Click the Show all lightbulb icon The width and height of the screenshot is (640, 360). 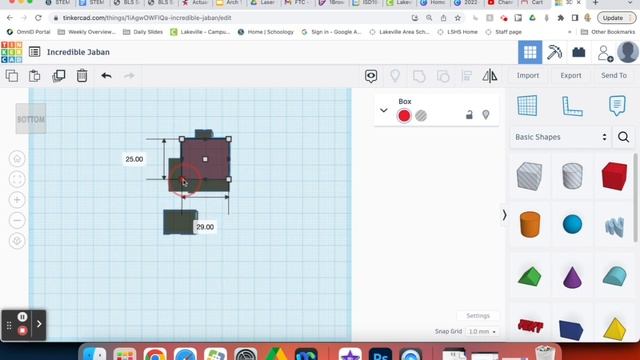[395, 76]
